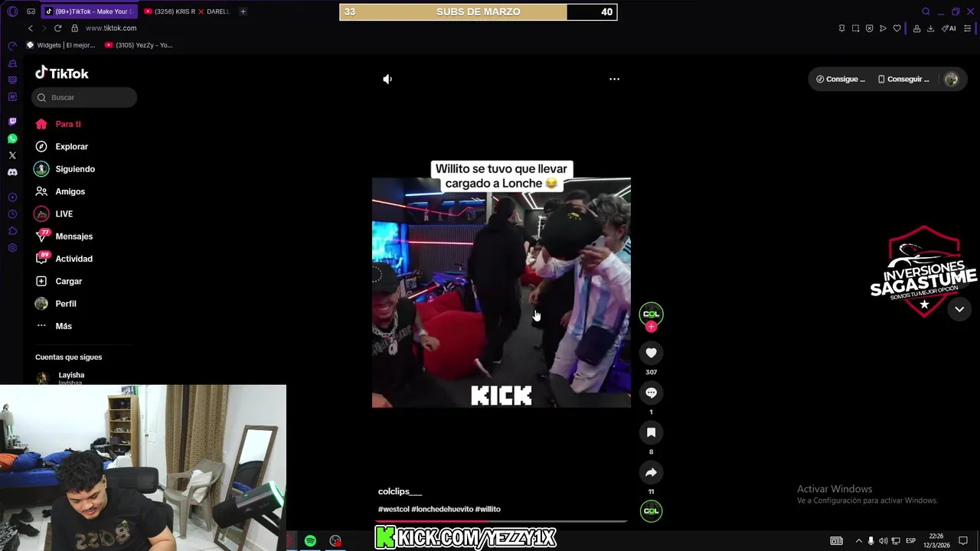Click the Consigue monedas button
This screenshot has height=551, width=980.
(841, 79)
